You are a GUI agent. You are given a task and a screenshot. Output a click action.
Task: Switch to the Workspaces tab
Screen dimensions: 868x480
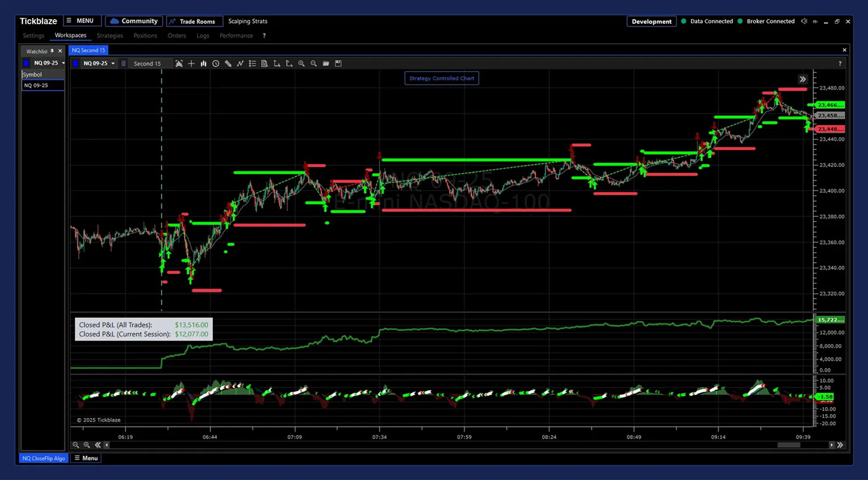(70, 36)
